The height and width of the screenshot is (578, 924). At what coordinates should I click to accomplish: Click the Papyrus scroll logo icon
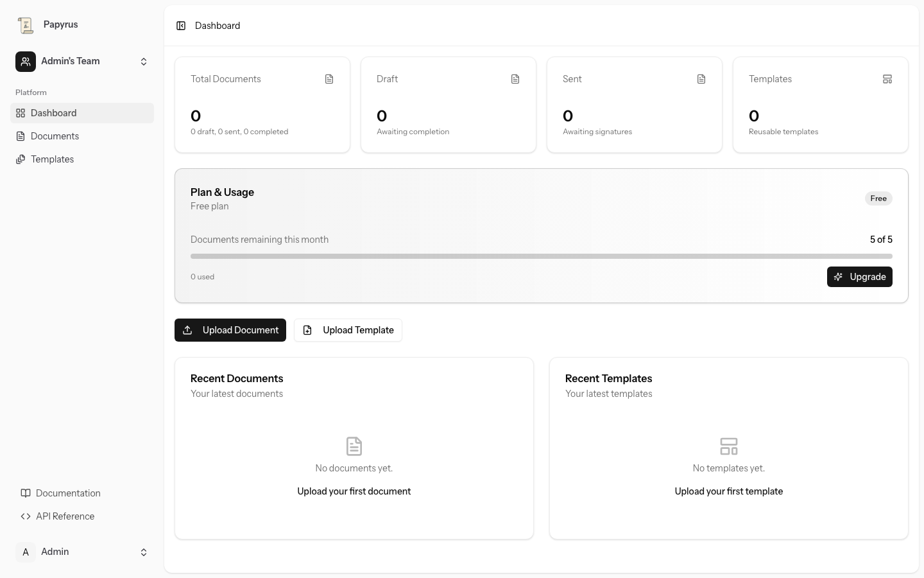pyautogui.click(x=26, y=24)
